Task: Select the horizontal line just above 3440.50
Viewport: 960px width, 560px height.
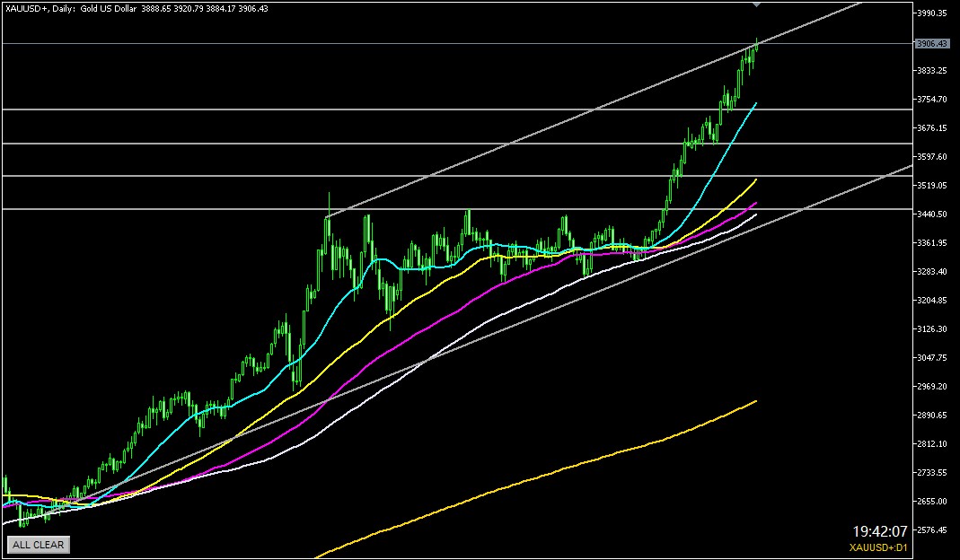Action: (180, 208)
